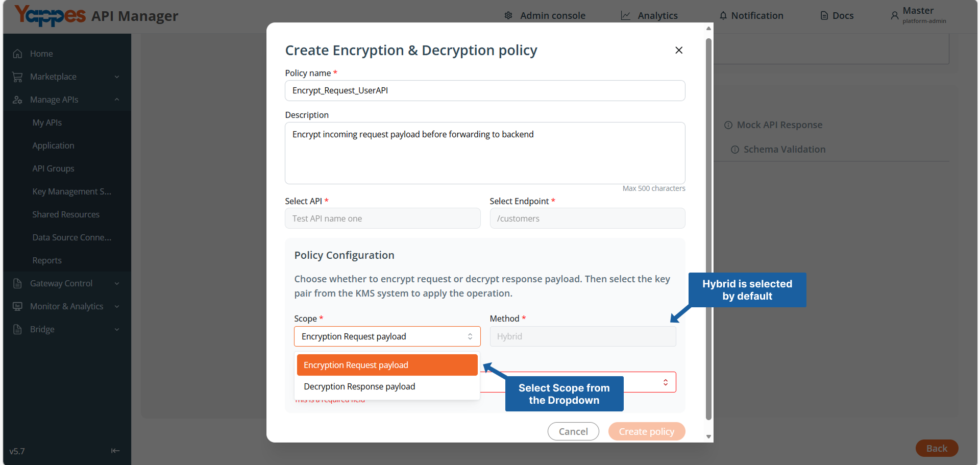Click info icon beside Mock API Response
This screenshot has height=465, width=980.
tap(728, 125)
